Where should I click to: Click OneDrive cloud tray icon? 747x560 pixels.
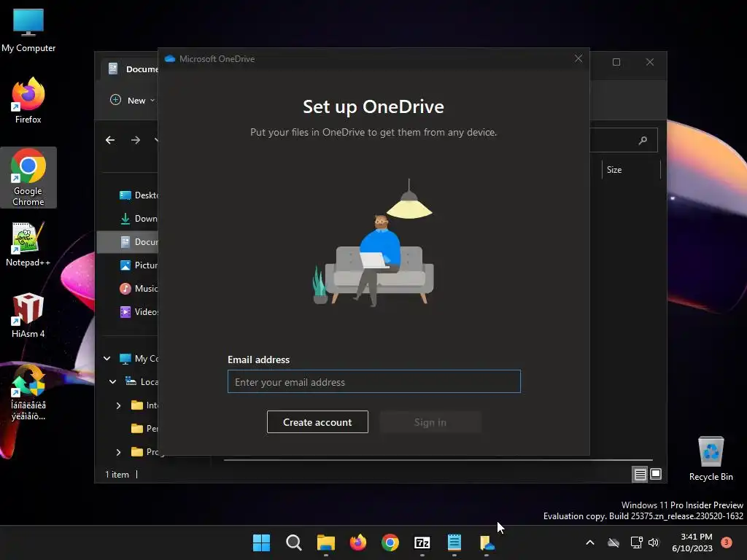click(x=614, y=542)
